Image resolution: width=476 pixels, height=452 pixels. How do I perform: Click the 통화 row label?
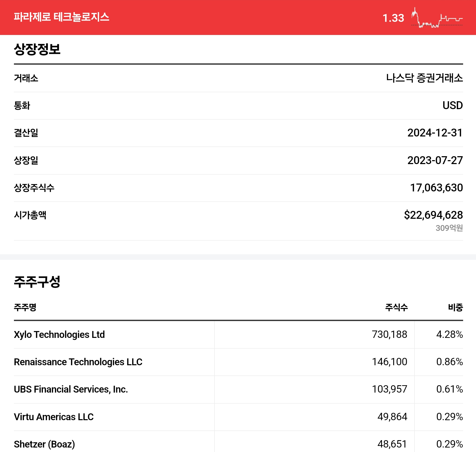(22, 105)
